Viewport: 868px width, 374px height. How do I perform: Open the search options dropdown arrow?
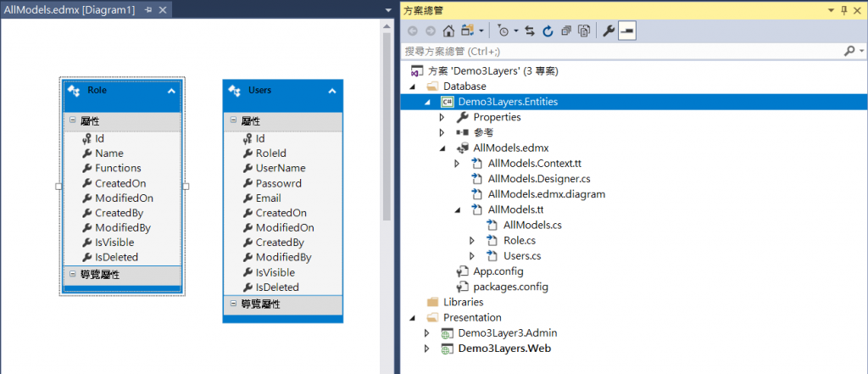(858, 51)
